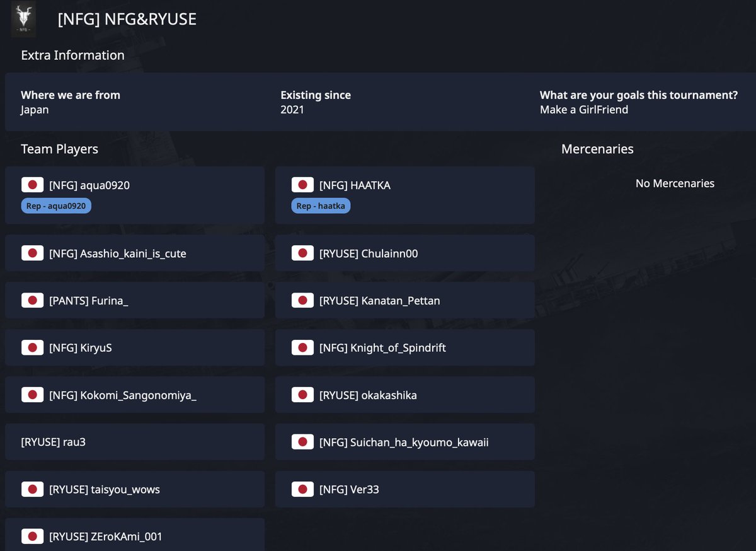Select [RYUSE] rau3 name
The width and height of the screenshot is (756, 551).
tap(54, 442)
